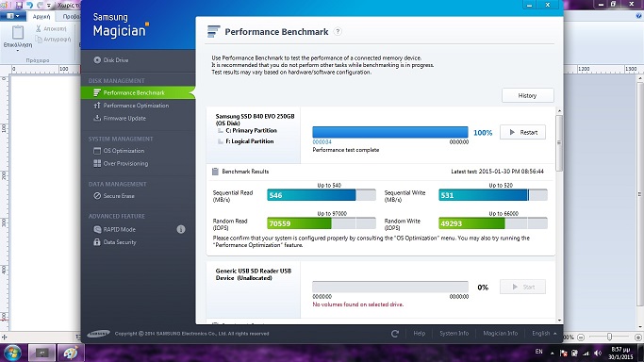The image size is (644, 362).
Task: Open Secure Erase in sidebar
Action: coord(114,196)
